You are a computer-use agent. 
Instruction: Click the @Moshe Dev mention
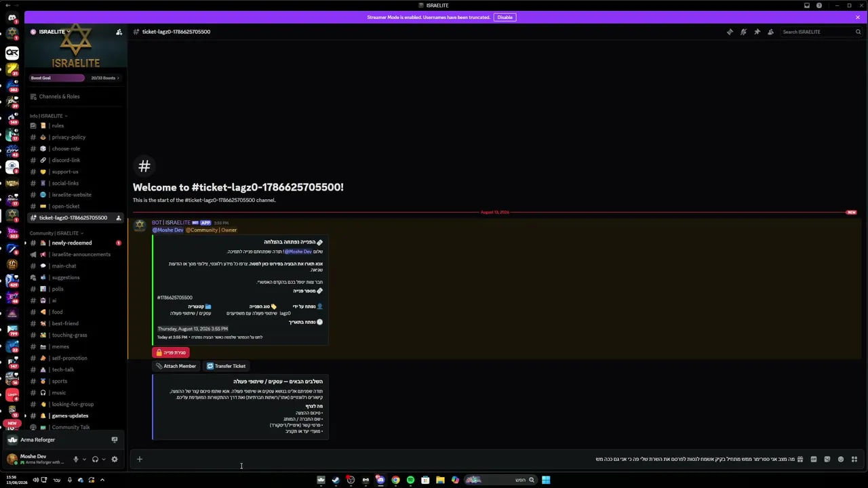pyautogui.click(x=167, y=230)
